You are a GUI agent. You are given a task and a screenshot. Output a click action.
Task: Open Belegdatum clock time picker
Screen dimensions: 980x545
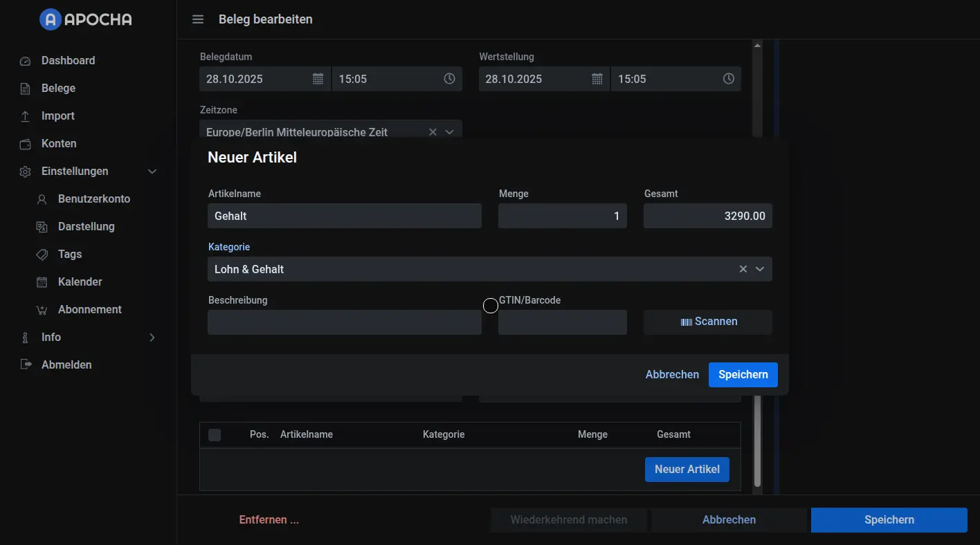449,79
